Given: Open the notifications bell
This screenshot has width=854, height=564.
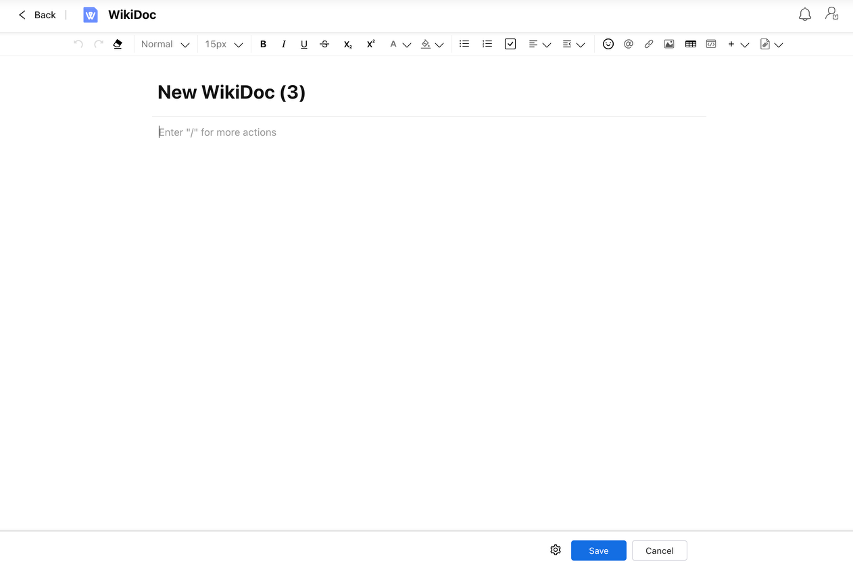Looking at the screenshot, I should (x=805, y=14).
